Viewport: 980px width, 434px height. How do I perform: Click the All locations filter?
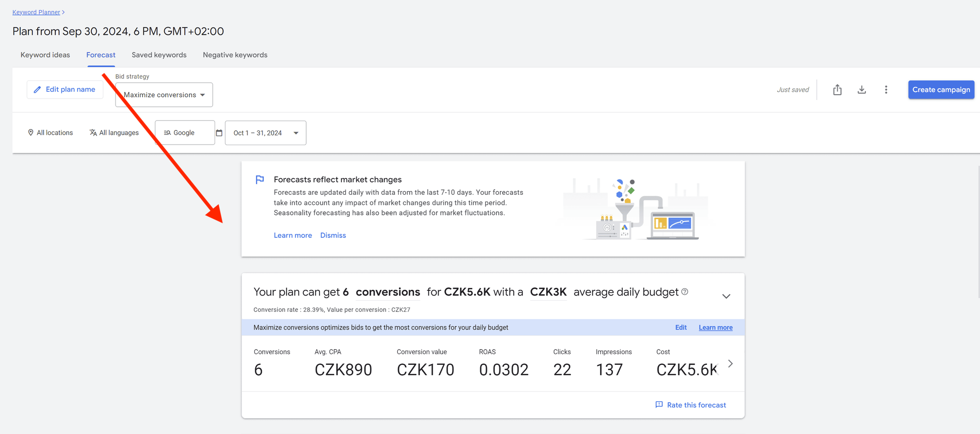pos(50,133)
